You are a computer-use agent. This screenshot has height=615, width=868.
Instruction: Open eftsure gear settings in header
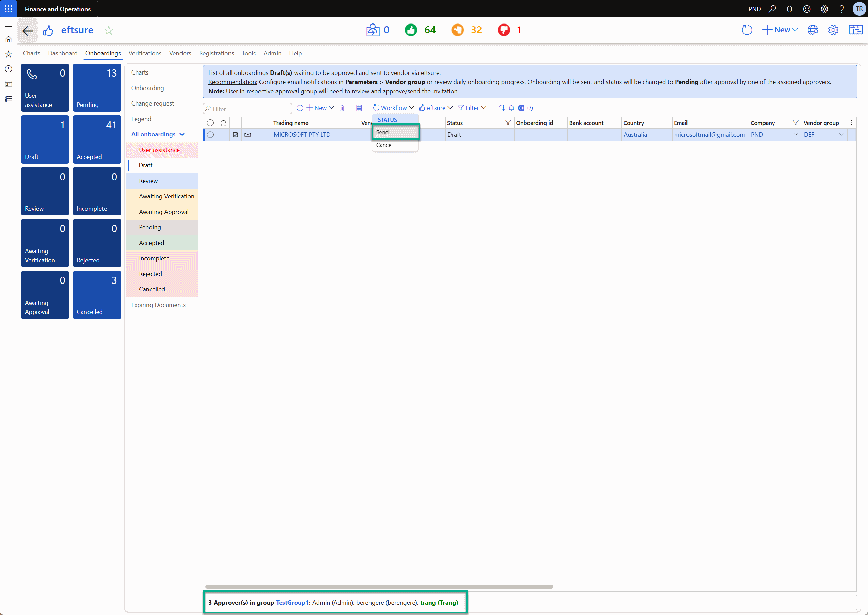(x=833, y=30)
